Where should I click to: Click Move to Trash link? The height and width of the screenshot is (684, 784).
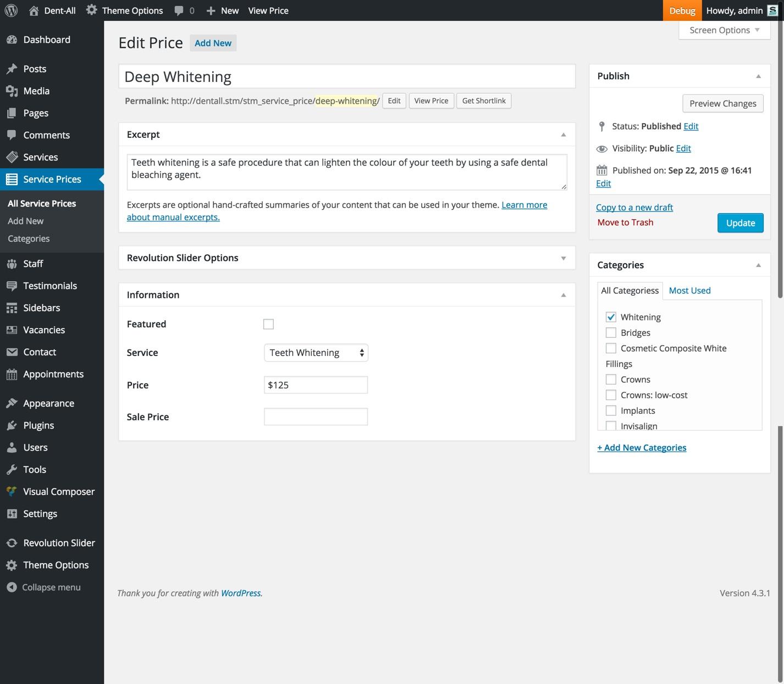tap(625, 223)
